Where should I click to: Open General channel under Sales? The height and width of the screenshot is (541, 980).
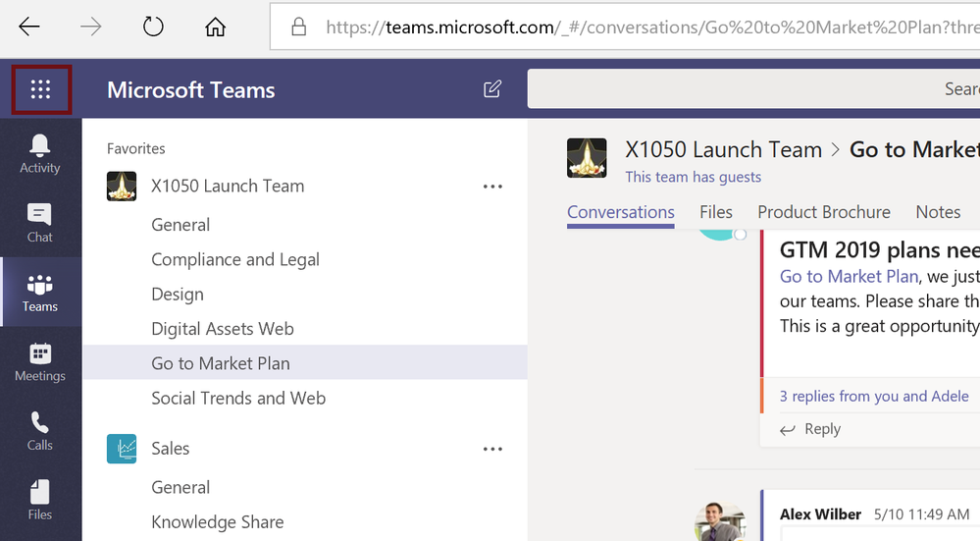point(181,488)
